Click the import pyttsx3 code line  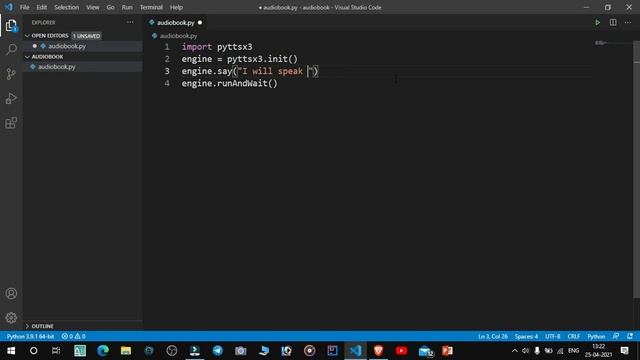point(217,47)
